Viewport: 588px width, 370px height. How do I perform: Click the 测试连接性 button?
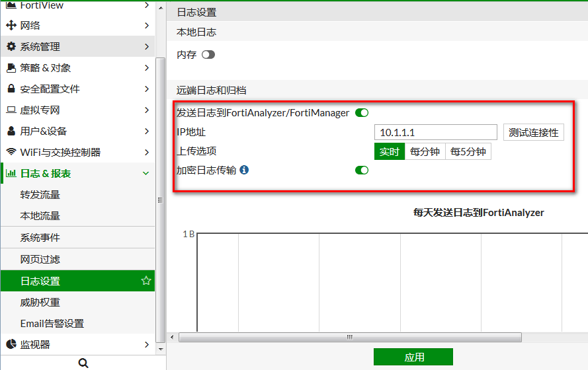click(533, 132)
